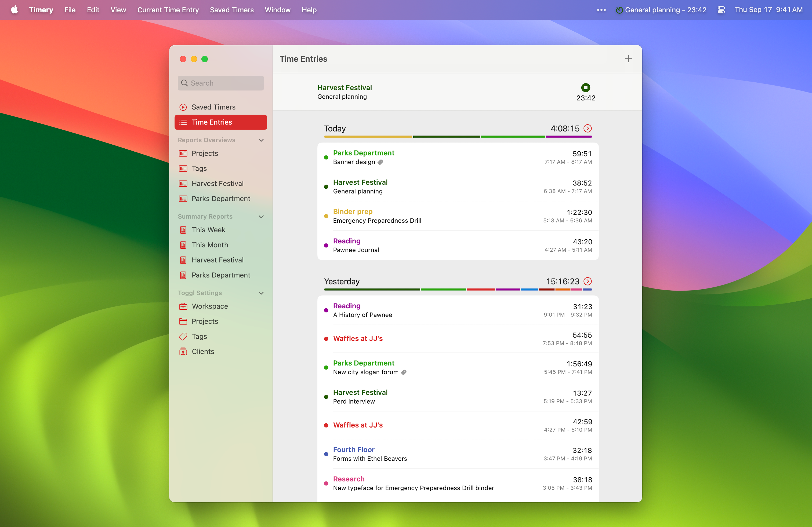The width and height of the screenshot is (812, 527).
Task: Select Reading A History of Pawnee entry
Action: (x=458, y=310)
